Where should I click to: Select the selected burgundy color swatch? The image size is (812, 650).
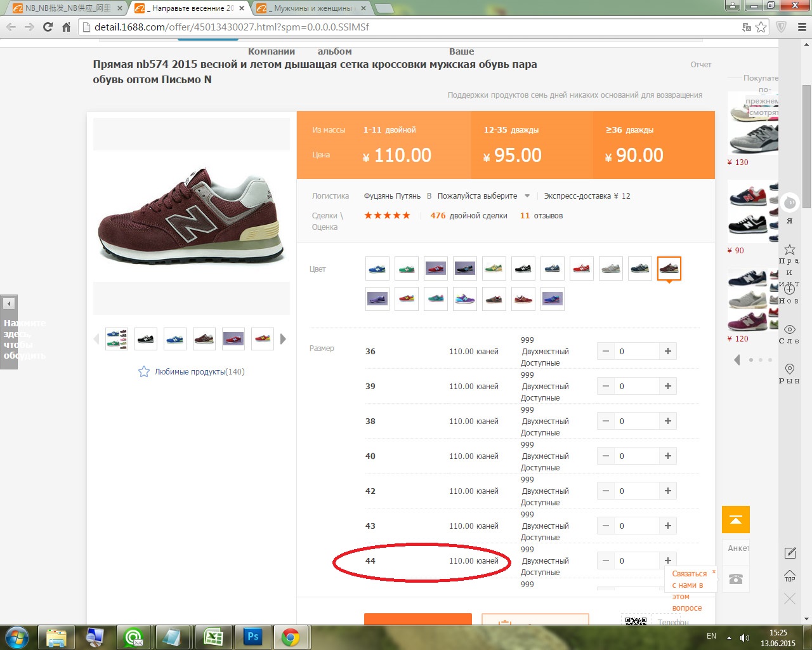click(x=669, y=269)
